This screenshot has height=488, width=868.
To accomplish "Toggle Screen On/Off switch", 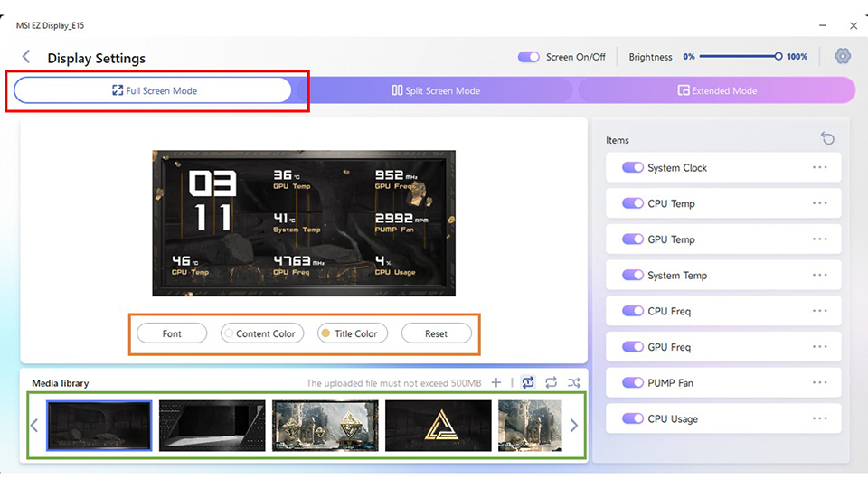I will 528,57.
